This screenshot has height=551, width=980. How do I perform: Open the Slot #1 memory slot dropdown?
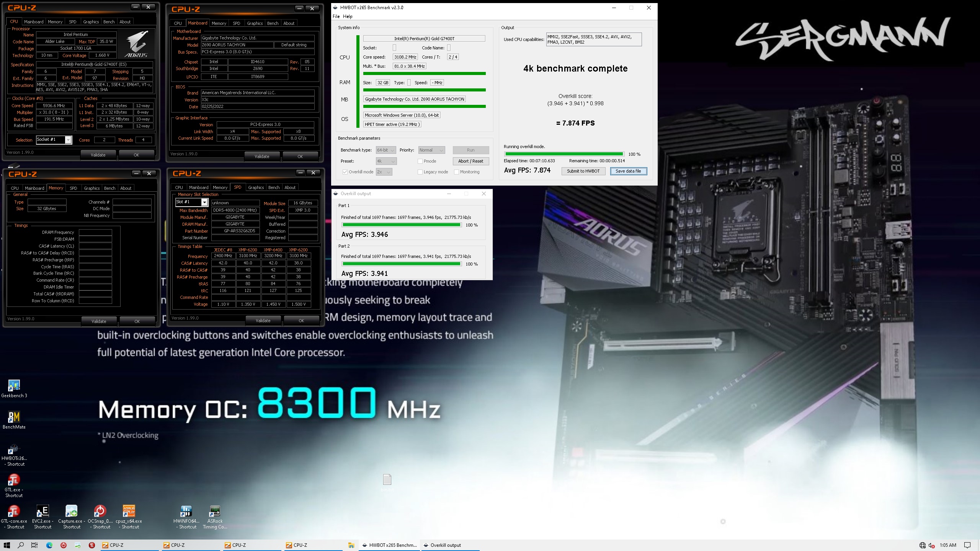tap(191, 202)
